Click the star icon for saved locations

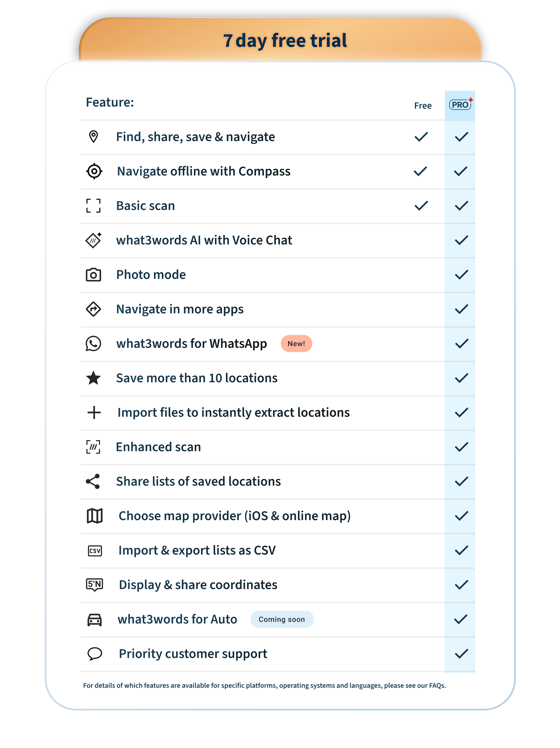pos(93,378)
